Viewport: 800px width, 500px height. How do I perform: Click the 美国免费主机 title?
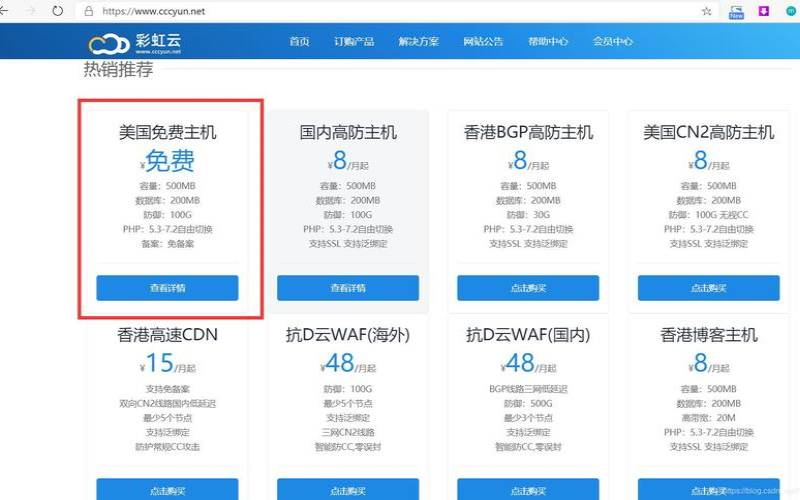click(167, 133)
